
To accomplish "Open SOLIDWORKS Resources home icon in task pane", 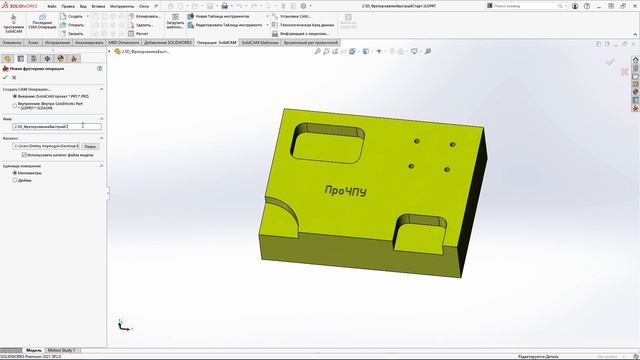I will click(x=636, y=60).
